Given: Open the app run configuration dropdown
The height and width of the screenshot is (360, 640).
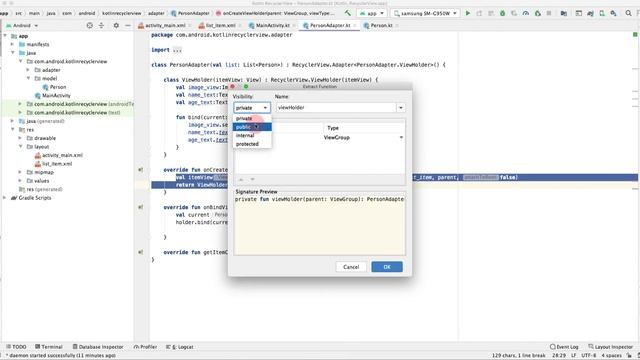Looking at the screenshot, I should (x=372, y=13).
